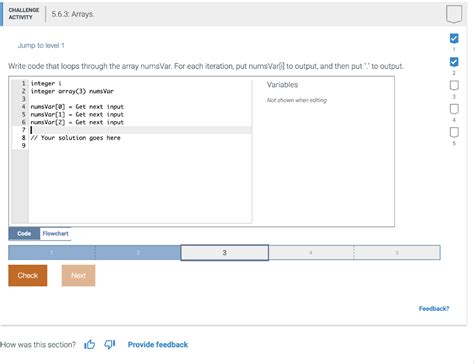Switch to the Flowchart tab
Screen dimensions: 474x364
55,234
